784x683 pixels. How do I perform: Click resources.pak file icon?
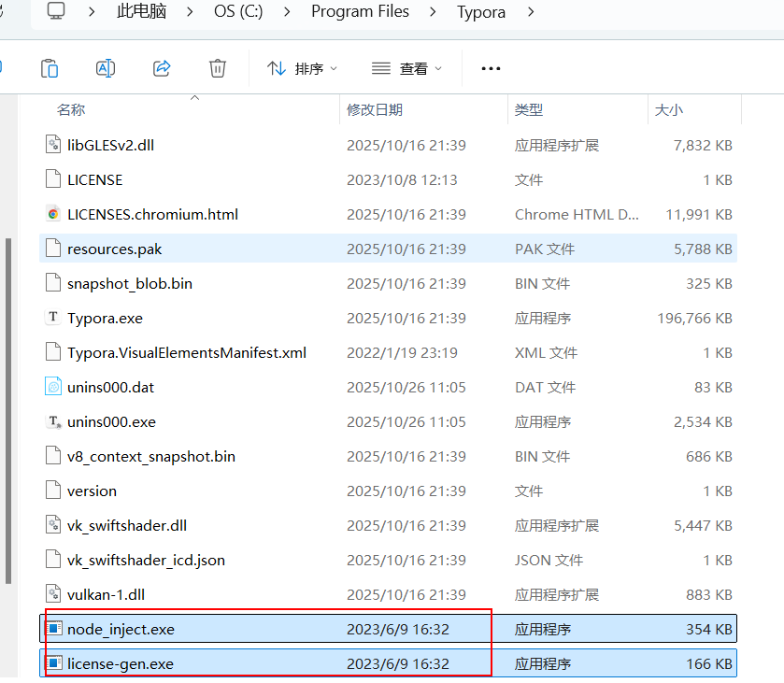tap(53, 249)
